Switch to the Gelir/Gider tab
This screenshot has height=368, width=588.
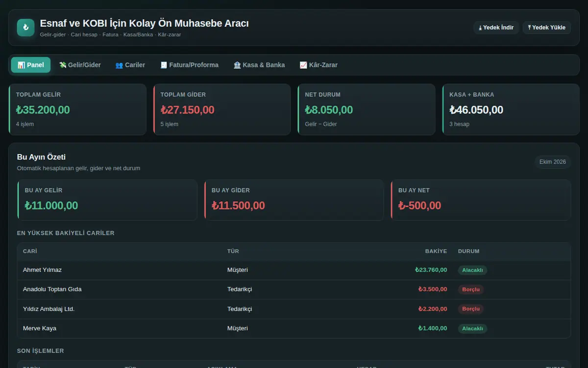(80, 65)
